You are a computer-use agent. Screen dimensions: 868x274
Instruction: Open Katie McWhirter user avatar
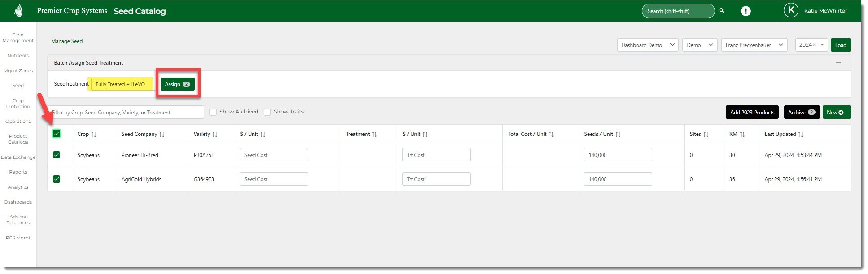(790, 10)
